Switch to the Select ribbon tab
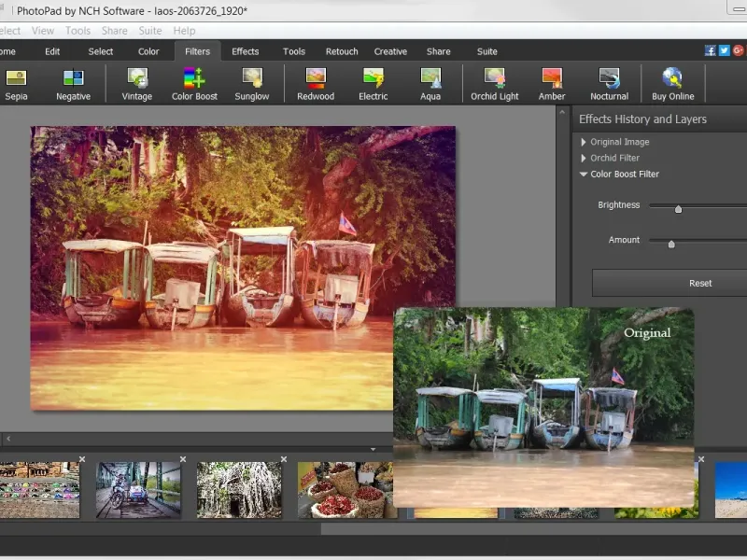The image size is (747, 560). [x=101, y=51]
